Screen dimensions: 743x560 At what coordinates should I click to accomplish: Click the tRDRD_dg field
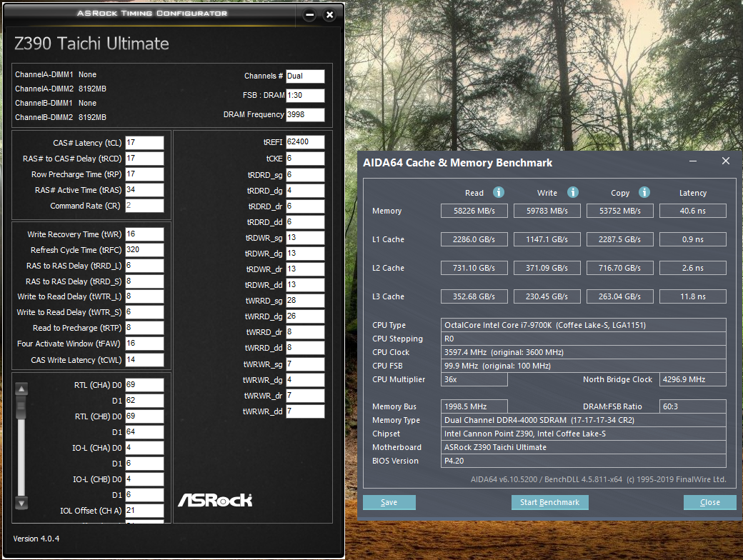click(x=305, y=191)
